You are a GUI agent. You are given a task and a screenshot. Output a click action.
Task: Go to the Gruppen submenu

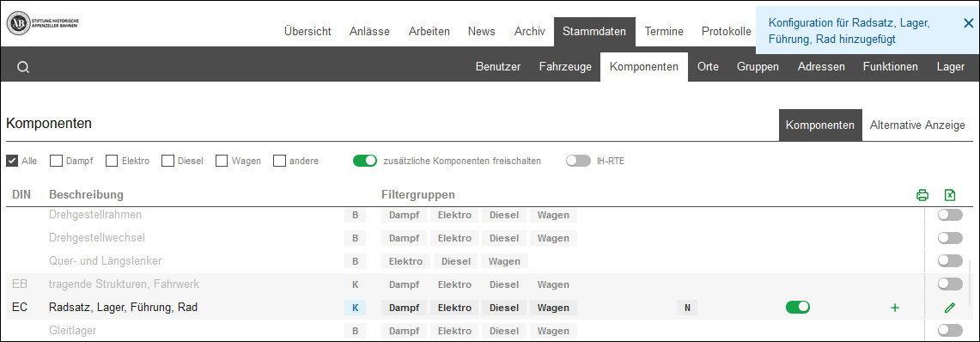click(758, 67)
